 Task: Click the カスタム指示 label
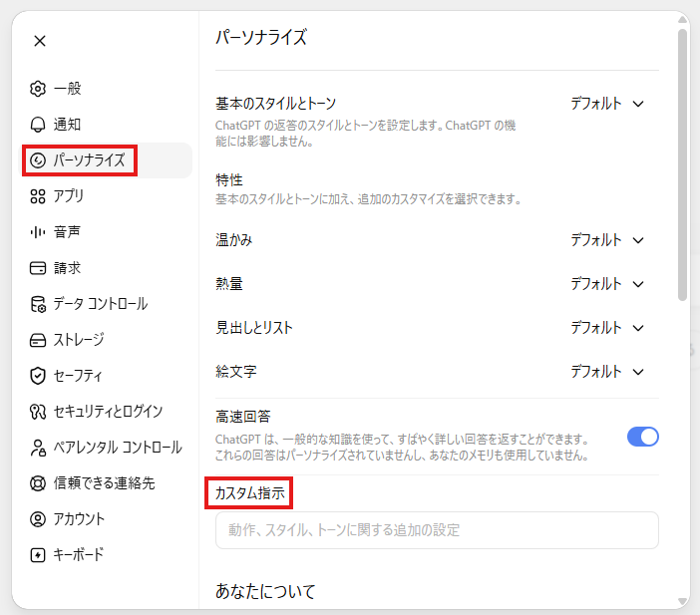coord(250,493)
